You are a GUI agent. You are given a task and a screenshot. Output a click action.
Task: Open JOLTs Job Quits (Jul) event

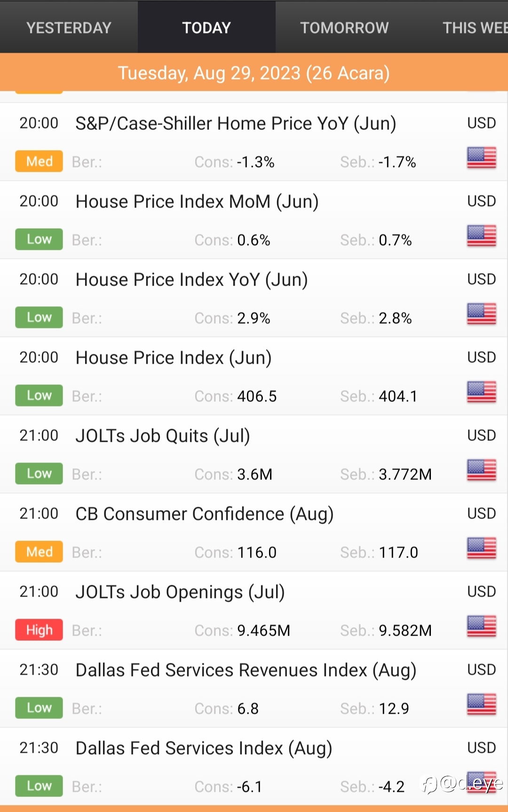163,436
